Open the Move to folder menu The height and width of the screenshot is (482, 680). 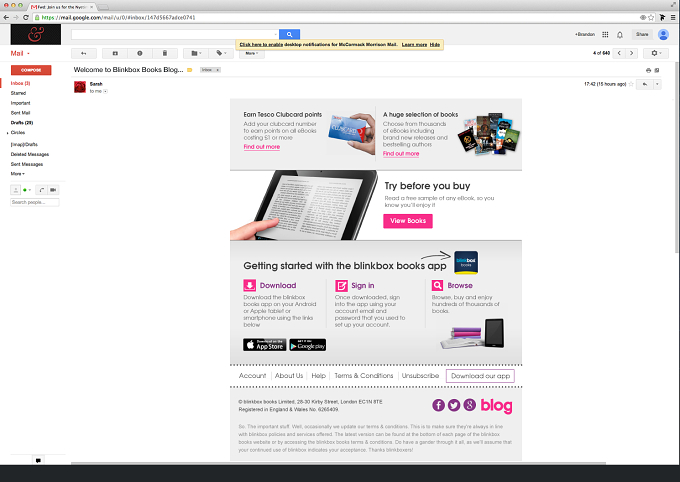point(196,53)
